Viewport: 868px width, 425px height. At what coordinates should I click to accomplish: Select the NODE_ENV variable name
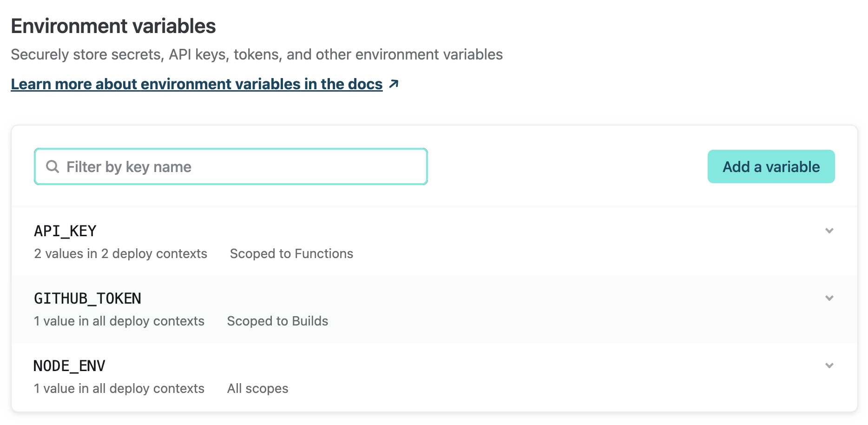[x=69, y=366]
